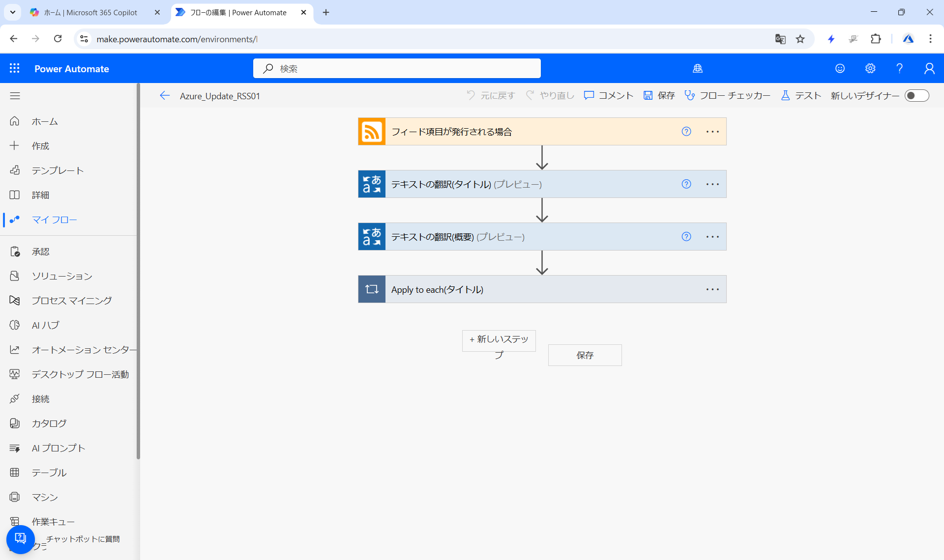Viewport: 944px width, 560px height.
Task: Click the translator icon on the title translation step
Action: click(x=372, y=184)
